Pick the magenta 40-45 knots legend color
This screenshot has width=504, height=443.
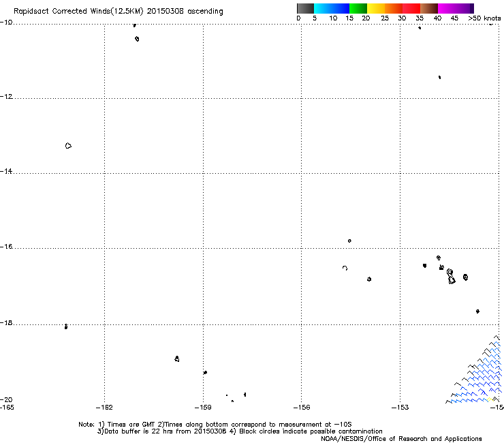pyautogui.click(x=447, y=8)
